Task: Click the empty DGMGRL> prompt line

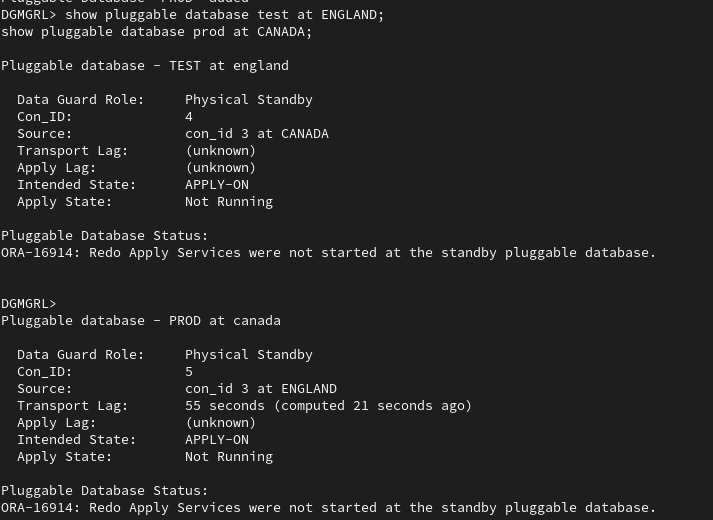Action: coord(29,303)
